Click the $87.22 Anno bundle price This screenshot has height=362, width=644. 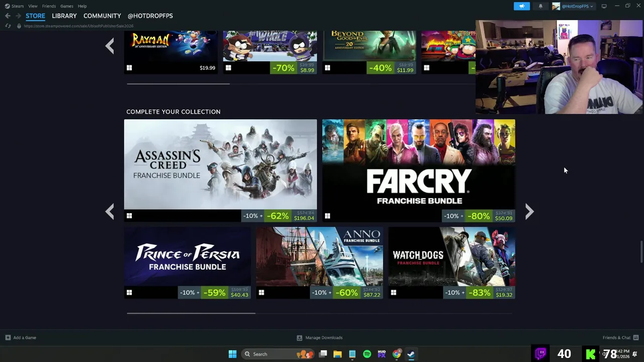[x=372, y=295]
